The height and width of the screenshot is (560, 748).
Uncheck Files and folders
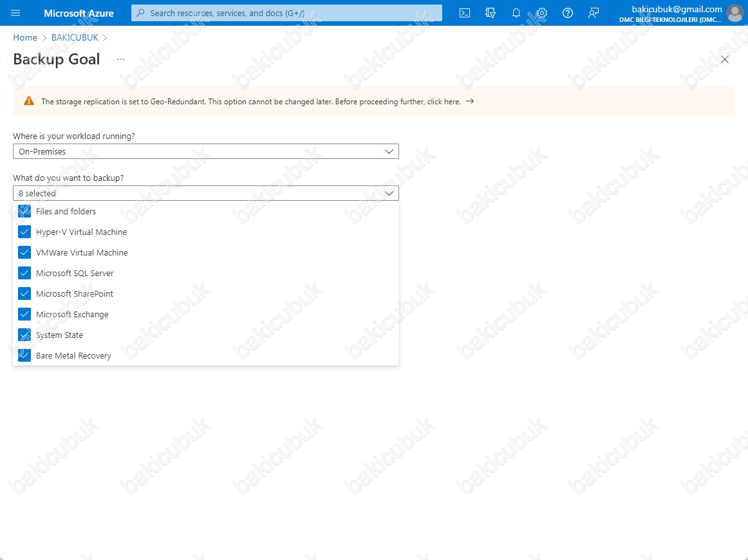(x=24, y=211)
